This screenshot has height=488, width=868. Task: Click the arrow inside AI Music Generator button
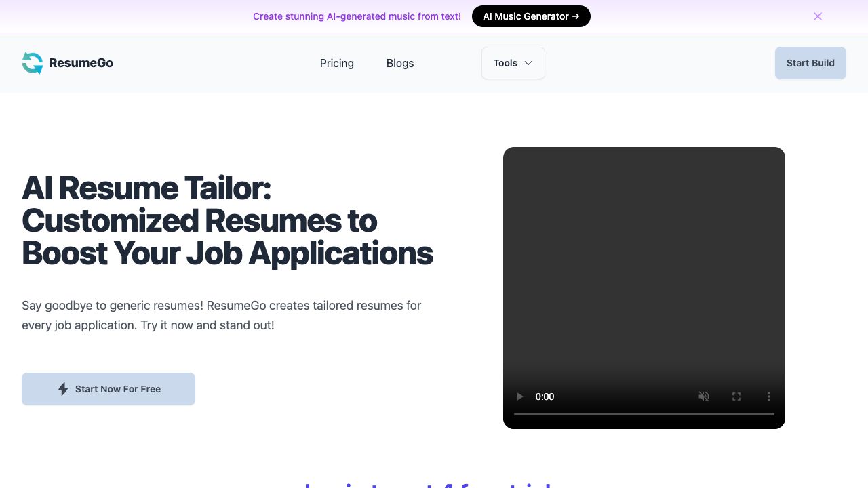576,16
